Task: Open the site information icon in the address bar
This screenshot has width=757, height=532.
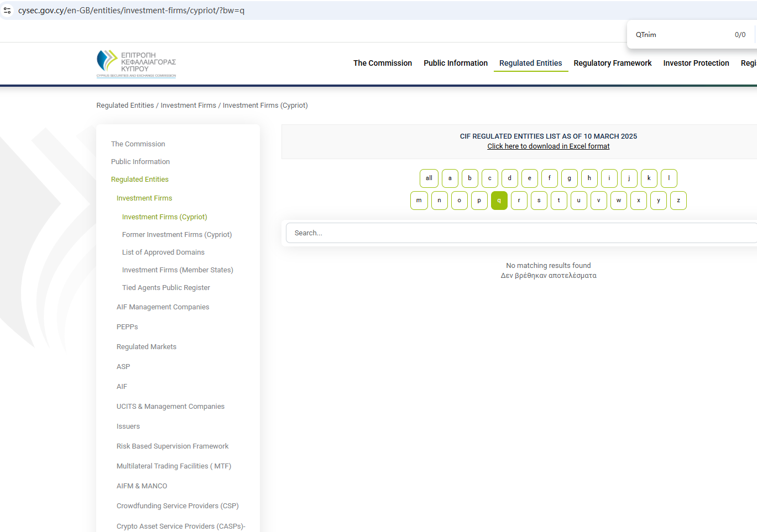Action: (x=7, y=10)
